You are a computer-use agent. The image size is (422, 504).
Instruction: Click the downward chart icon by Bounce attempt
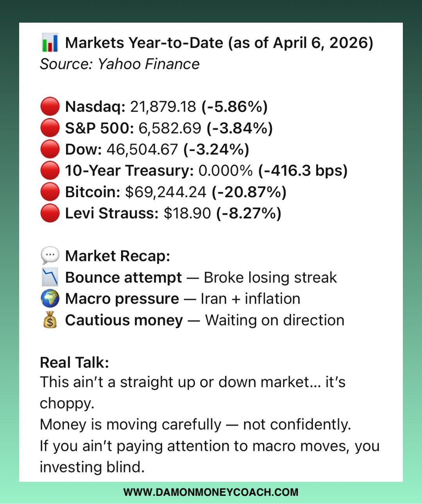coord(50,278)
